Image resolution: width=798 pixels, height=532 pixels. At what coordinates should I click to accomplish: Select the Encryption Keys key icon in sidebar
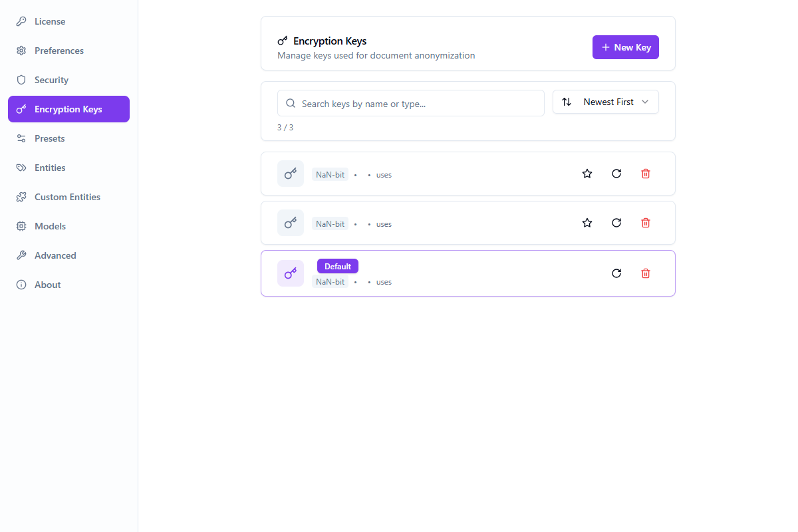pos(21,109)
